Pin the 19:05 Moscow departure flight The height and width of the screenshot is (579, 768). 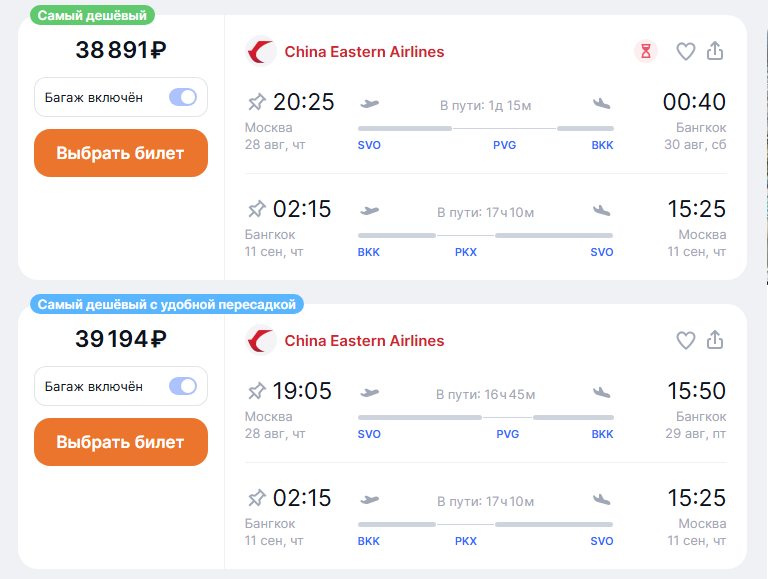256,391
